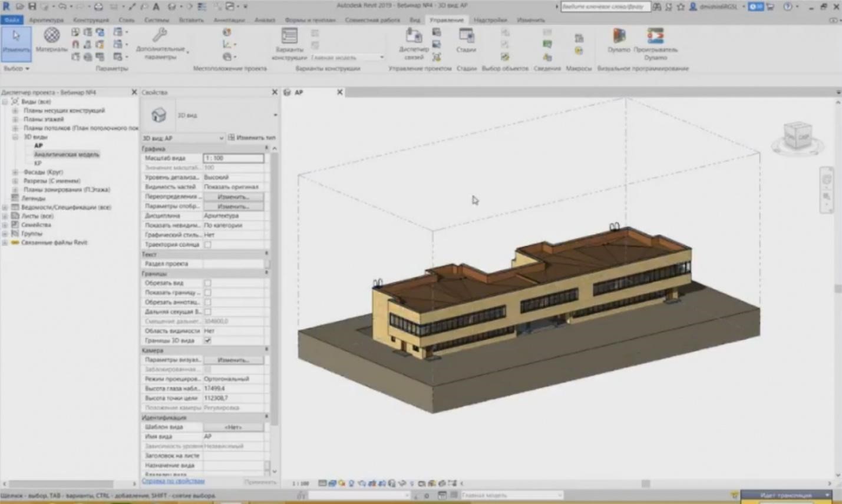
Task: Collapse the 3D виды tree branch
Action: [15, 137]
